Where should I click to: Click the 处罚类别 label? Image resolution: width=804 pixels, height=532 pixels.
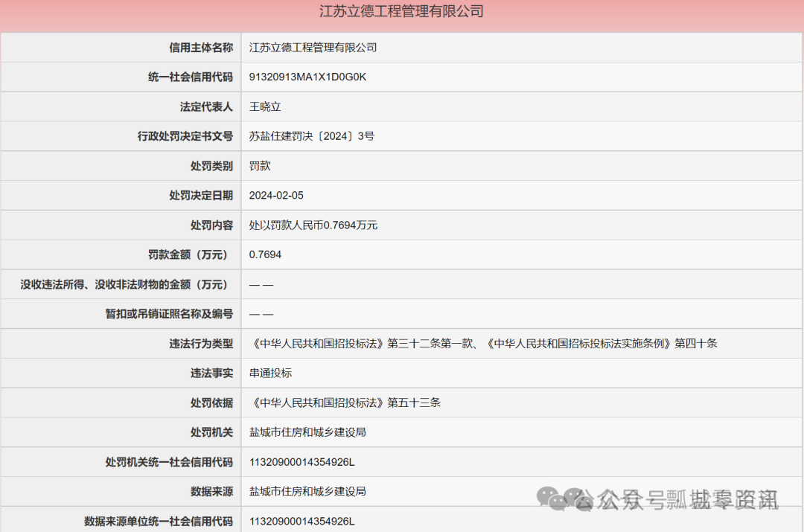point(211,166)
